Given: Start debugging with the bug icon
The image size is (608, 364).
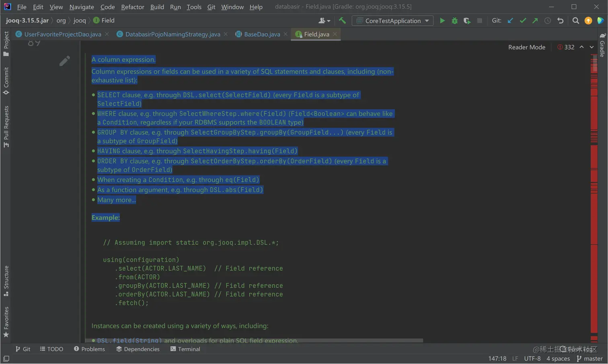Looking at the screenshot, I should 454,20.
